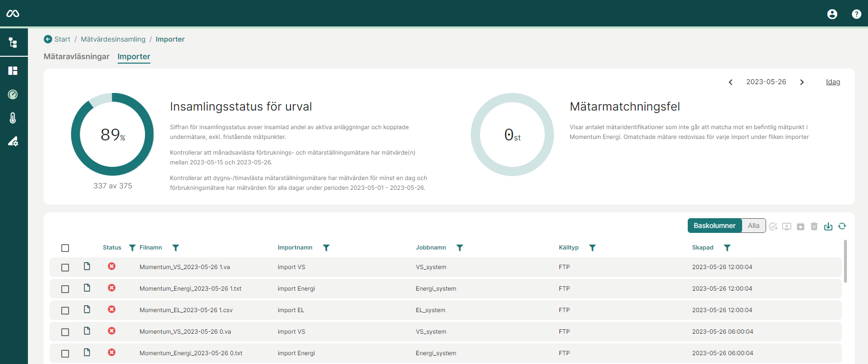Go to next date with right chevron
The image size is (868, 364).
pyautogui.click(x=802, y=82)
